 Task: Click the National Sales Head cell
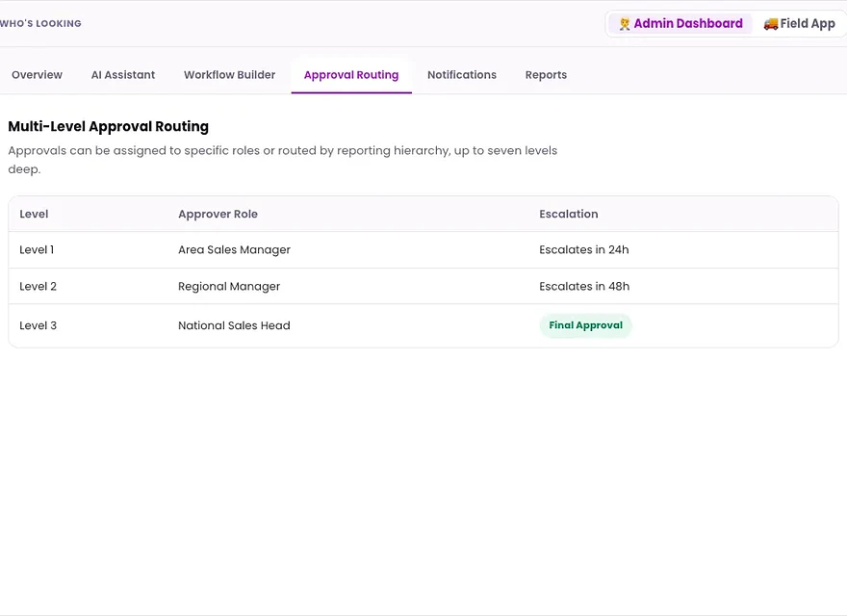(x=234, y=325)
